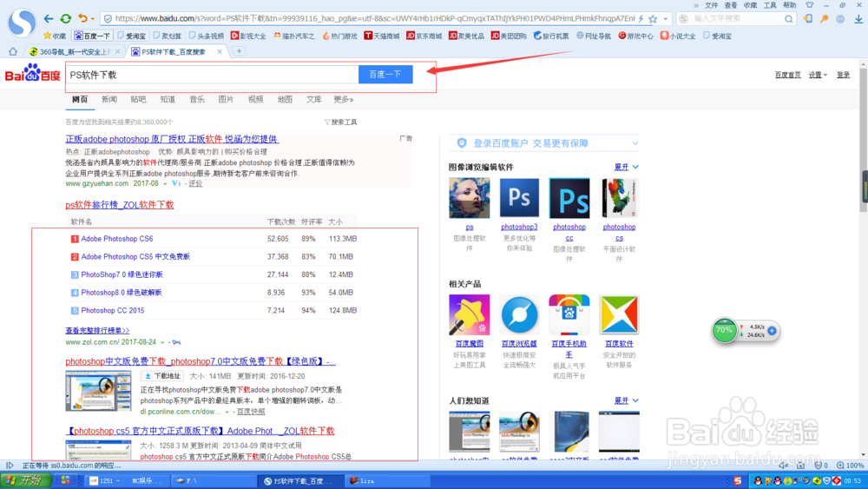
Task: Click 查看完整排行榜单>> link
Action: pos(97,331)
